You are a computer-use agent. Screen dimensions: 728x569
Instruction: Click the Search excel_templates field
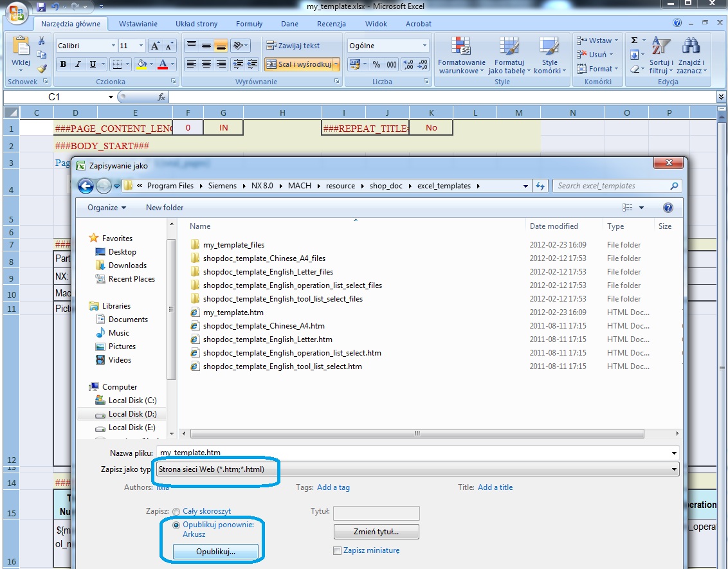[617, 186]
